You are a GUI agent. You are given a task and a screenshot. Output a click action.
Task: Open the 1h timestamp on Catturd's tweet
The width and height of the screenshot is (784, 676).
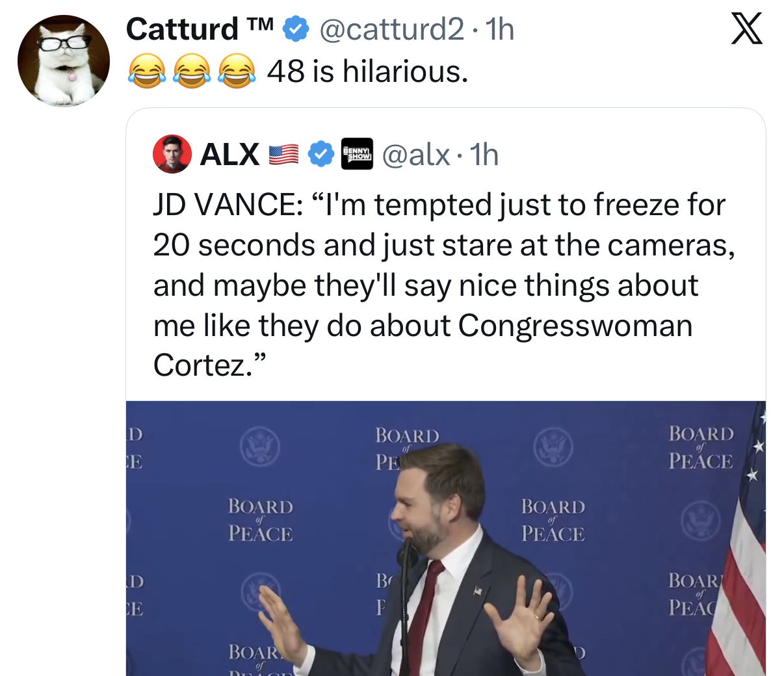[498, 28]
